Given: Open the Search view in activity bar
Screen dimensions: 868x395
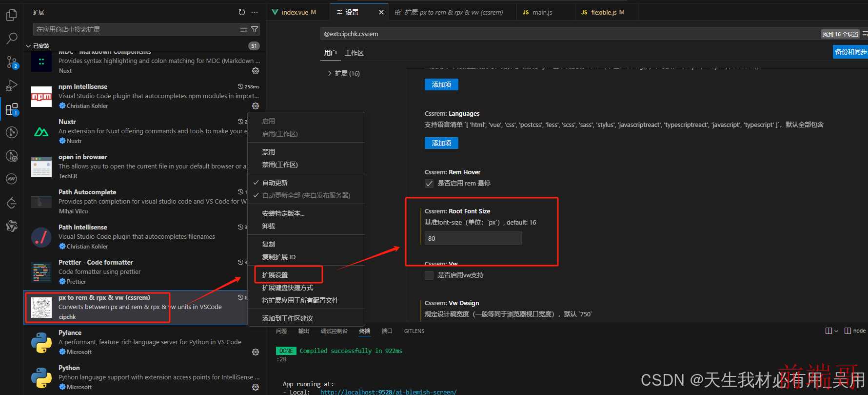Looking at the screenshot, I should click(x=12, y=38).
